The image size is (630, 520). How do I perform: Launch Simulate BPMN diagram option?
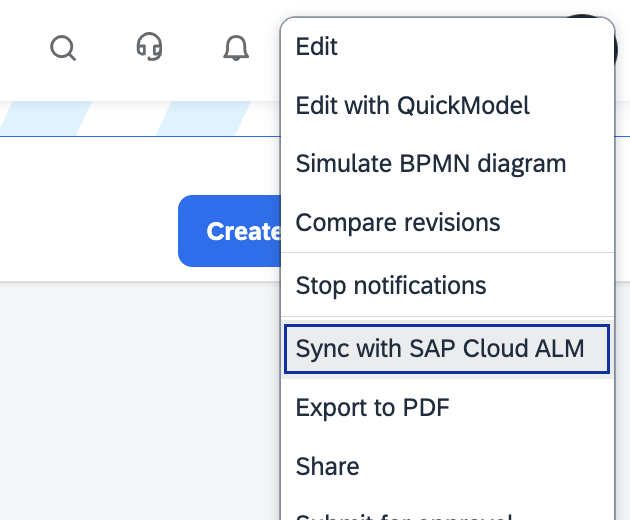click(x=430, y=163)
